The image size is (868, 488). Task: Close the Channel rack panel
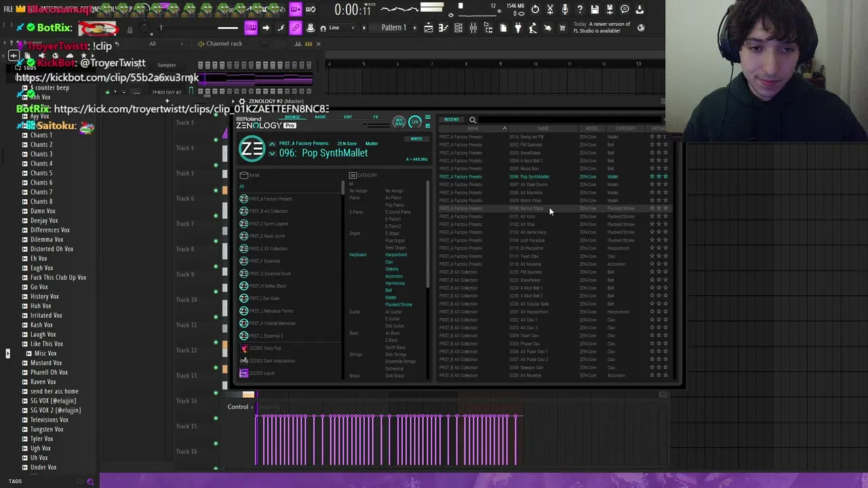point(318,44)
